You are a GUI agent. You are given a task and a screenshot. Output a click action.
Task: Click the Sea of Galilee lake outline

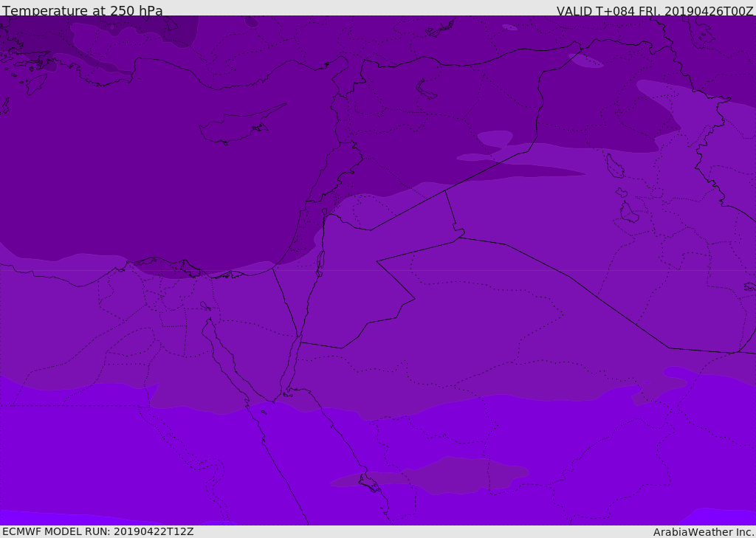[324, 212]
